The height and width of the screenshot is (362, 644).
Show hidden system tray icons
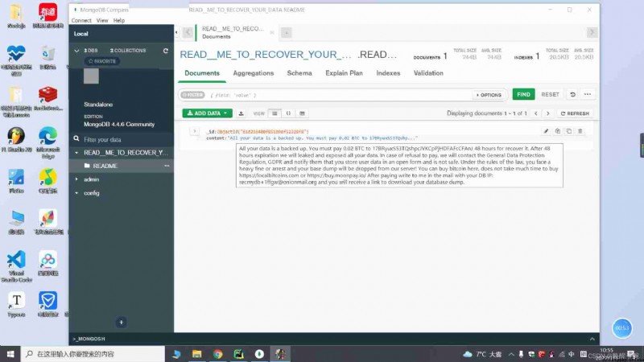pos(511,354)
